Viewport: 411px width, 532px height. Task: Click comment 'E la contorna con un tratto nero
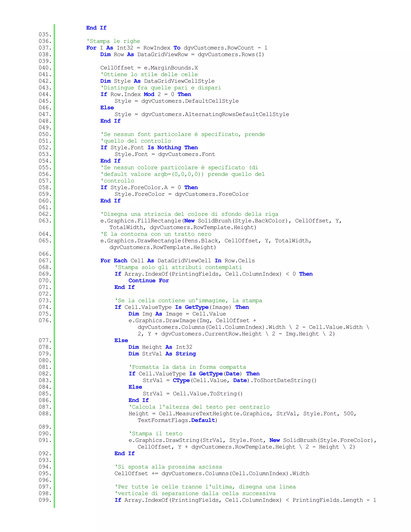click(156, 234)
